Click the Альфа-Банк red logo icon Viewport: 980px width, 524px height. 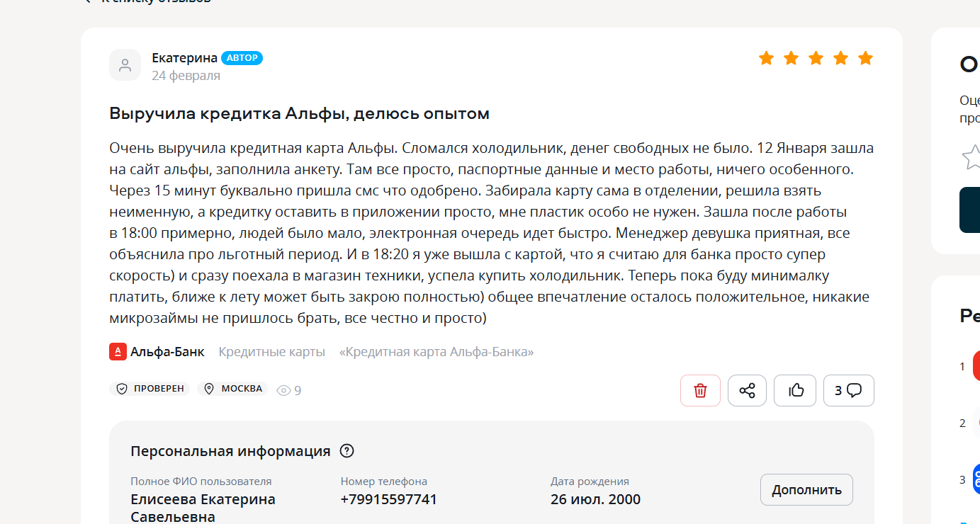(x=118, y=351)
